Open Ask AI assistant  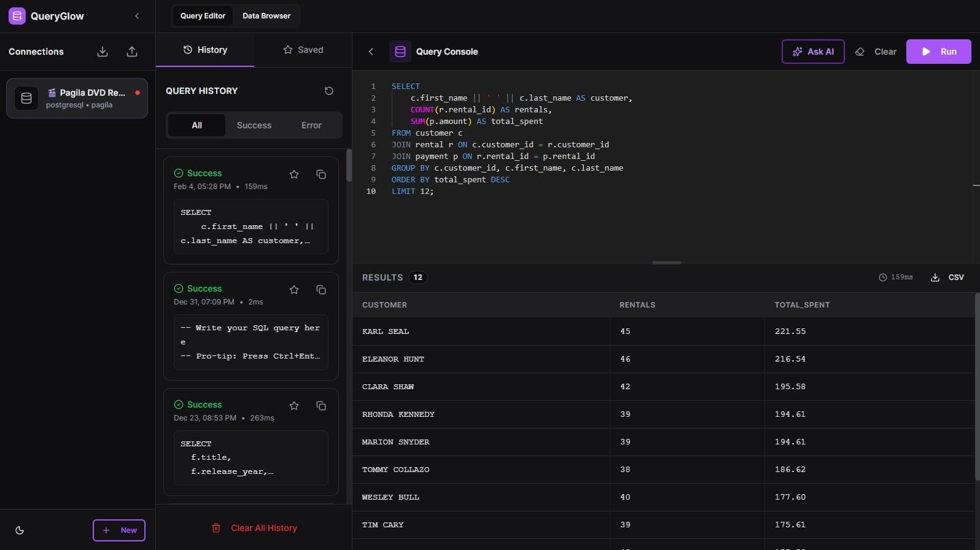(813, 52)
